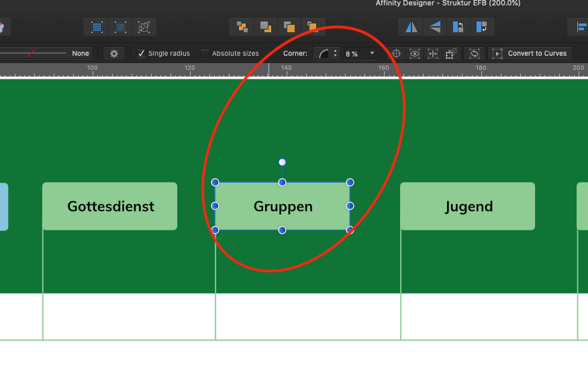Image resolution: width=588 pixels, height=366 pixels.
Task: Click ruler mark labeled 100
Action: [92, 68]
